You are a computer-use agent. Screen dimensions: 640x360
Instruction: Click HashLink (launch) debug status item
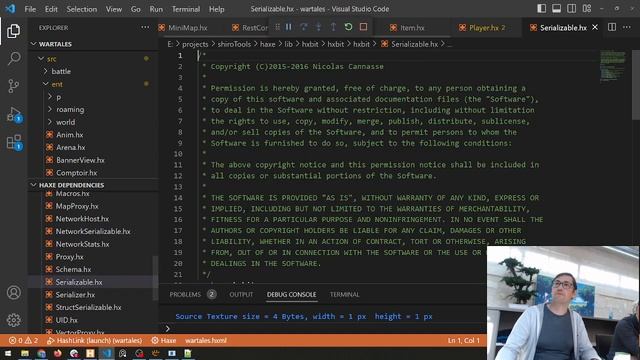click(94, 340)
